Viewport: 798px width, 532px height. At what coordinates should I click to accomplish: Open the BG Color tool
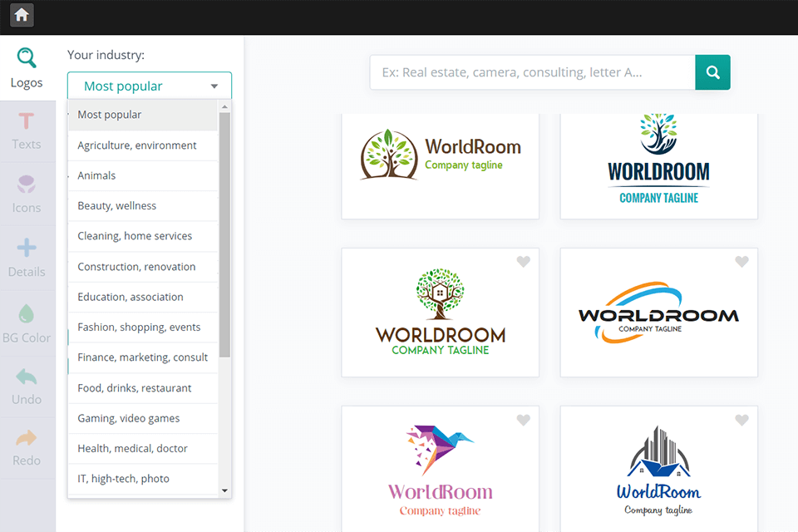[27, 324]
